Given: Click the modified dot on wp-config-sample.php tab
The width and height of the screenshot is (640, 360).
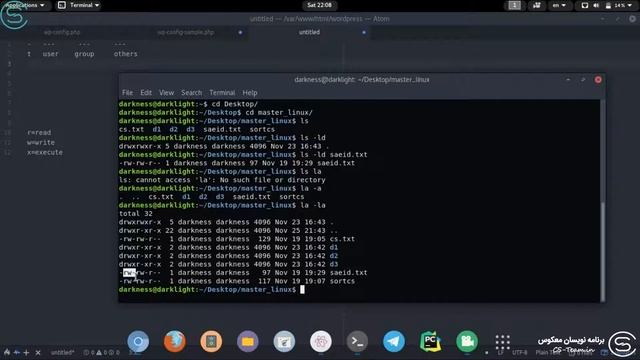Looking at the screenshot, I should (x=240, y=32).
